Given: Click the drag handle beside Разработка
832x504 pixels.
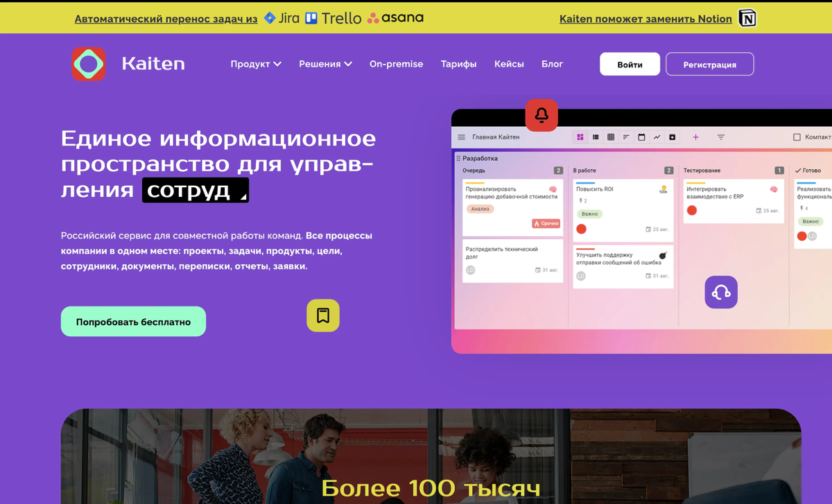Looking at the screenshot, I should [x=458, y=158].
